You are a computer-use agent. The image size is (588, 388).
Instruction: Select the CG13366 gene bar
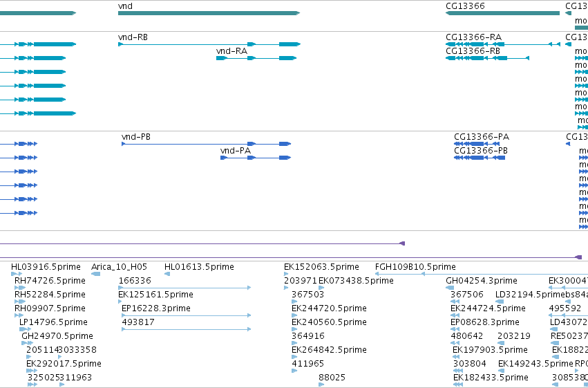click(502, 13)
